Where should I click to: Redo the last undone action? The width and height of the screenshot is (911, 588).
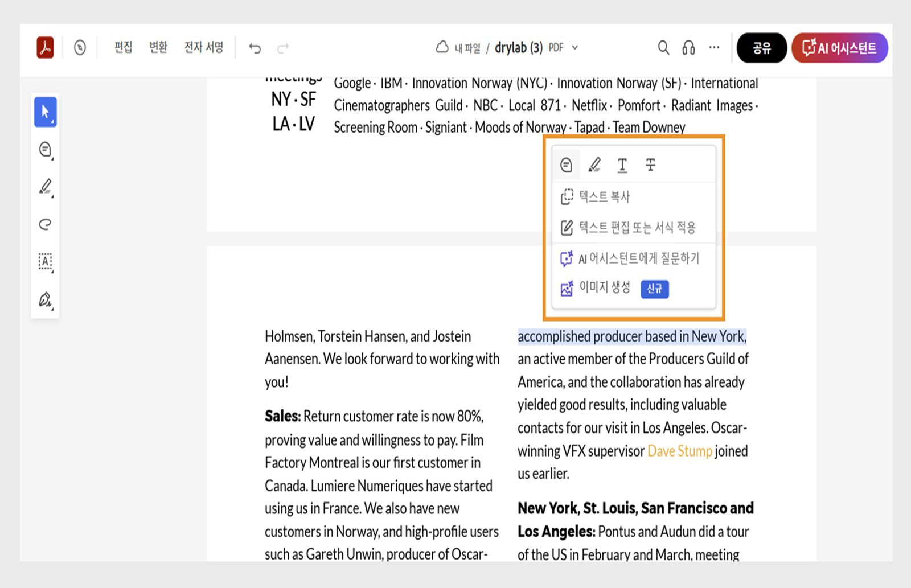(x=283, y=48)
